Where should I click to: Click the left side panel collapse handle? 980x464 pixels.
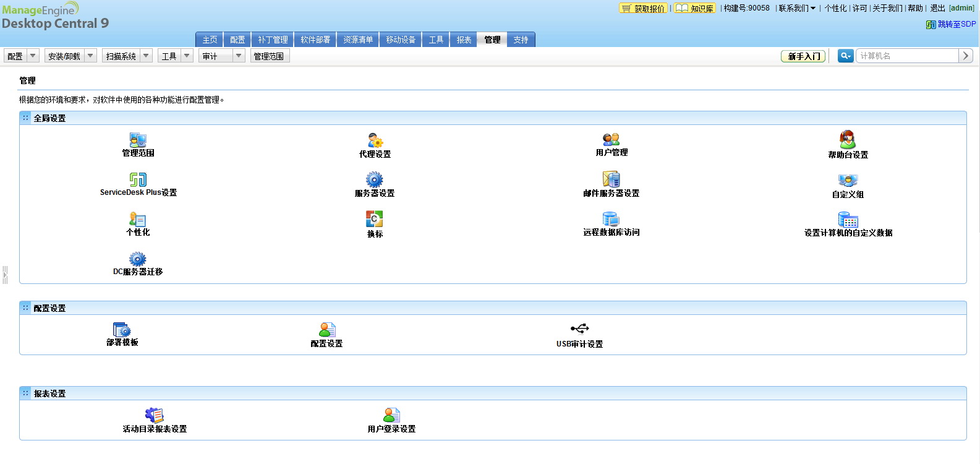(x=5, y=275)
